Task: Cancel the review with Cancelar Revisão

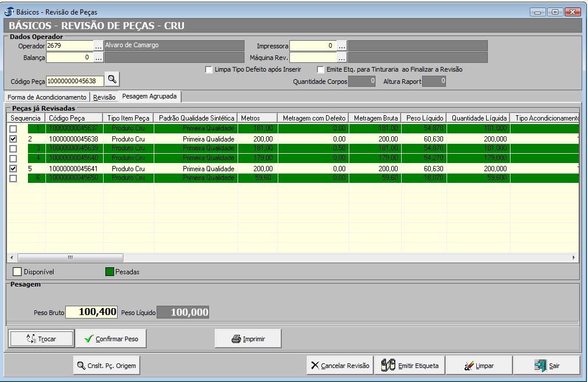Action: click(340, 366)
